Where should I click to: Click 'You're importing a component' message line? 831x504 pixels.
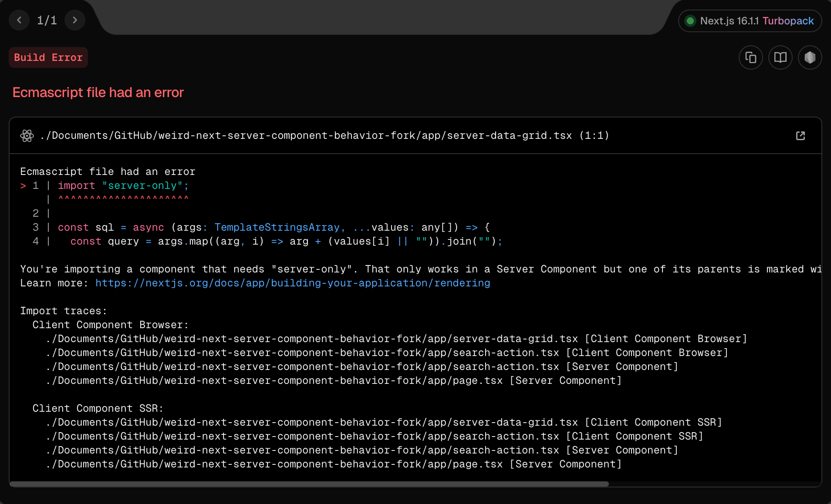[421, 269]
